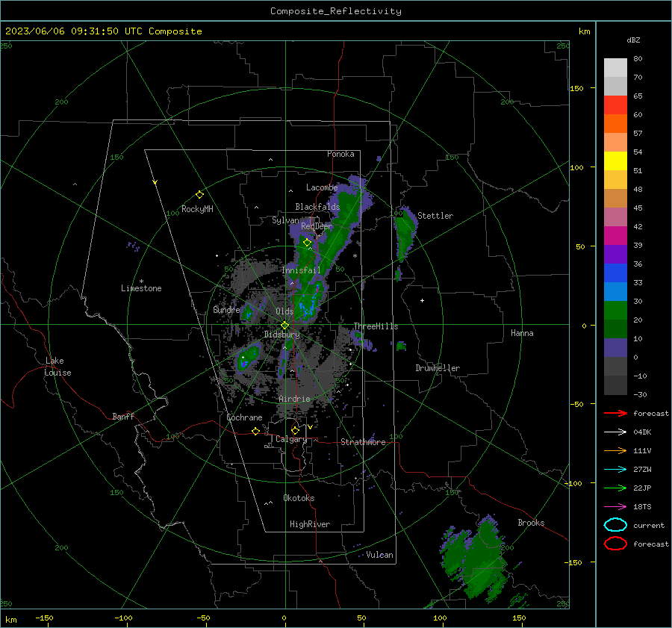672x628 pixels.
Task: Click the magenta 42 dBZ swatch
Action: [x=615, y=235]
